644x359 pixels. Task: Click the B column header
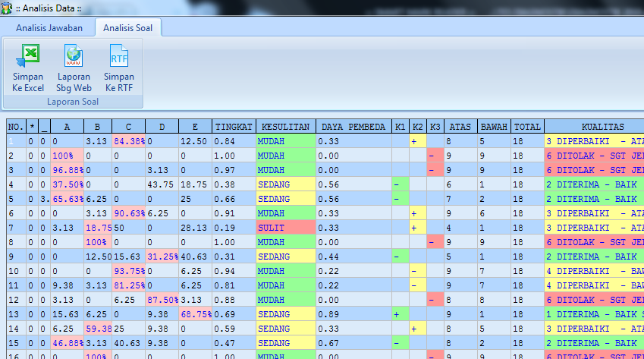click(98, 127)
